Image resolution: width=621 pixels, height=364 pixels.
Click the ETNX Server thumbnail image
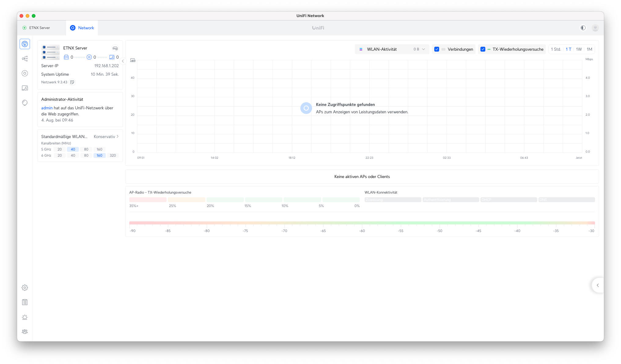[50, 52]
